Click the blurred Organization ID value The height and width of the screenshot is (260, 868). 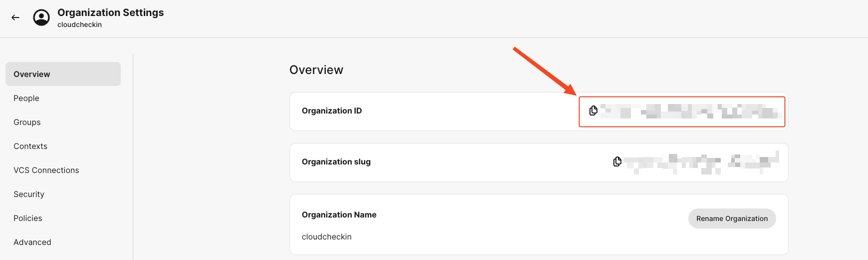[x=691, y=111]
